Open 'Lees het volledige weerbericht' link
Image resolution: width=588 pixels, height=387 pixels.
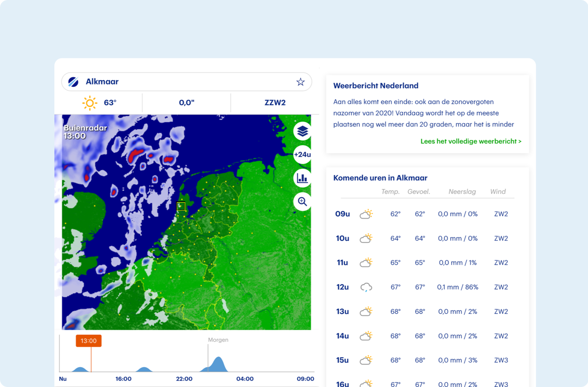click(470, 141)
